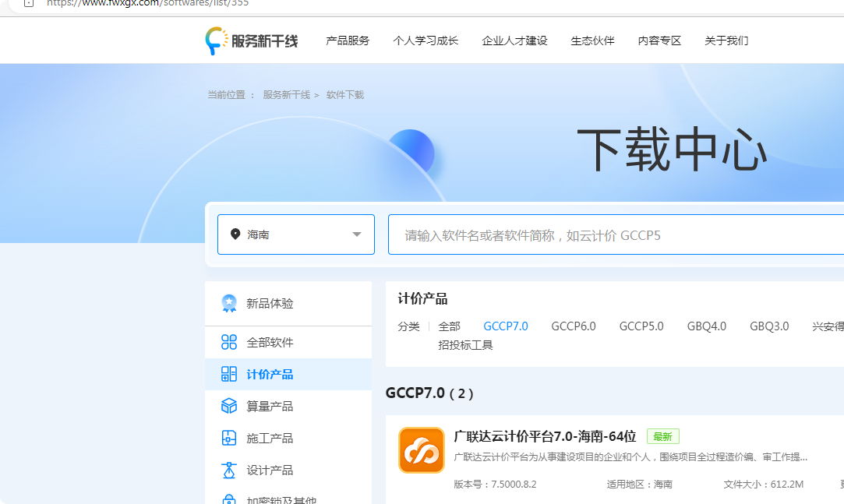Click the 服务新干线 logo
The height and width of the screenshot is (504, 844).
[252, 41]
